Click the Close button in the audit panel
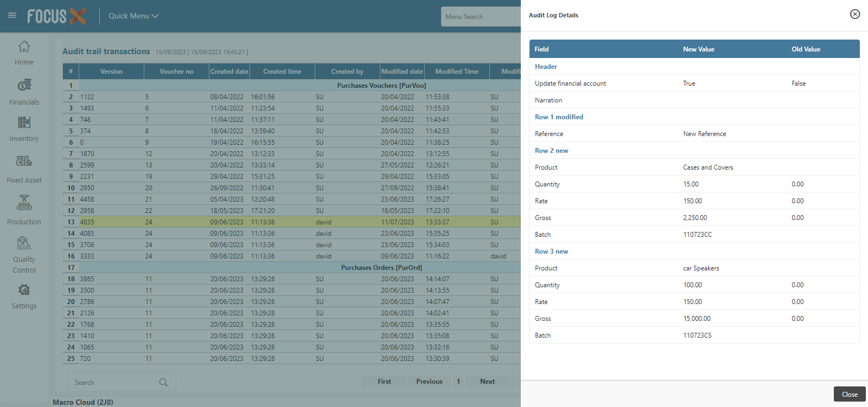 (x=849, y=394)
